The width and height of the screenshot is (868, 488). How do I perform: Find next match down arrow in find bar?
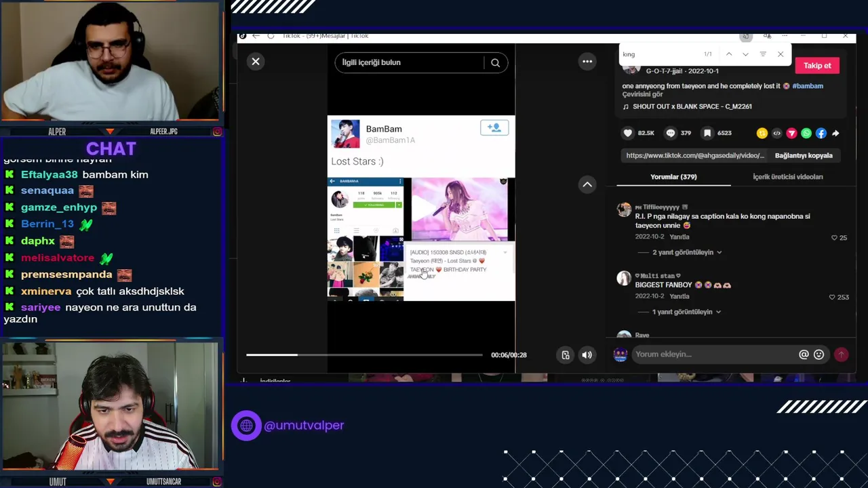click(x=745, y=54)
